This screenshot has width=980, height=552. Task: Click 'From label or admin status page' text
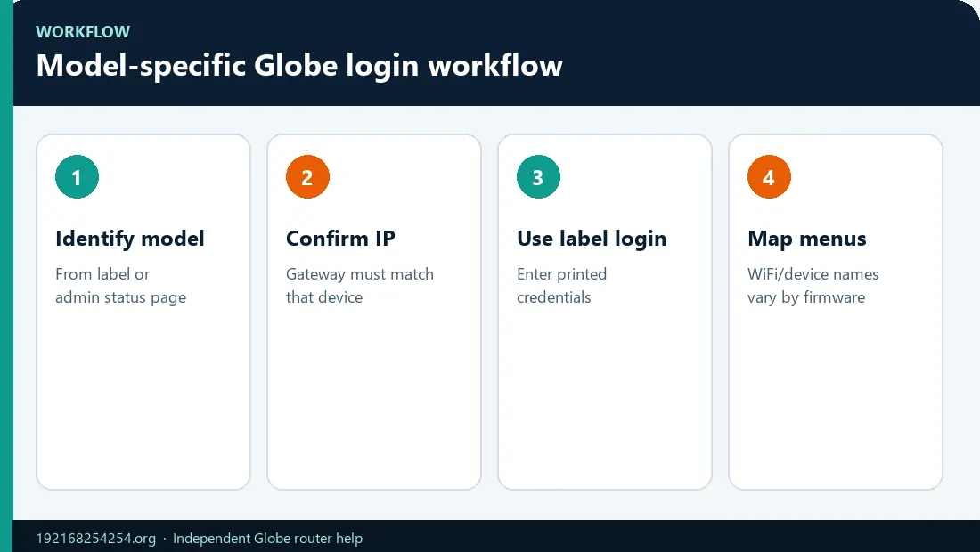(120, 286)
